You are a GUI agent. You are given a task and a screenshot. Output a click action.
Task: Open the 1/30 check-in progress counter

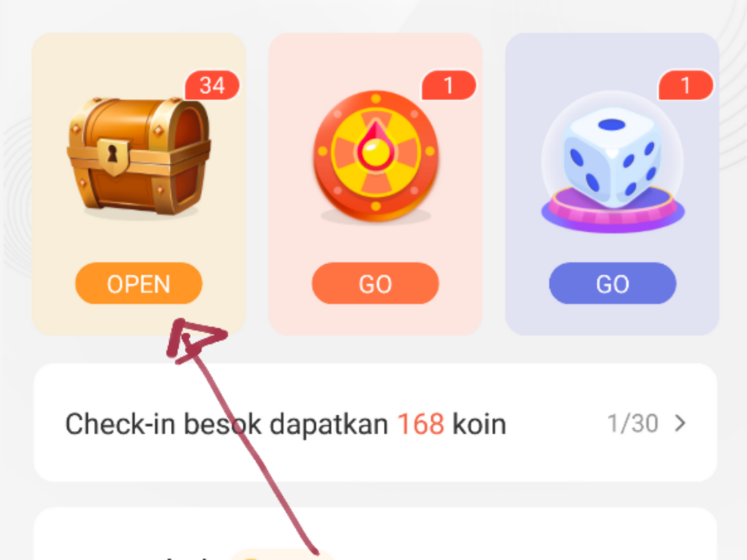(633, 423)
